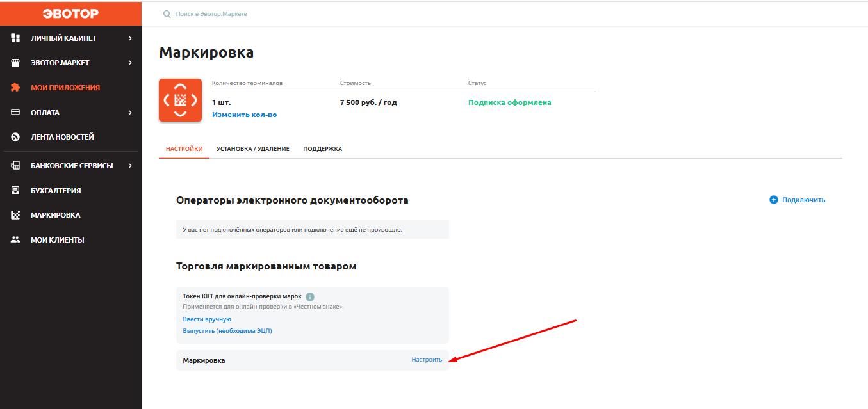868x409 pixels.
Task: Click the Эвотор.Маркет store icon
Action: pos(16,63)
